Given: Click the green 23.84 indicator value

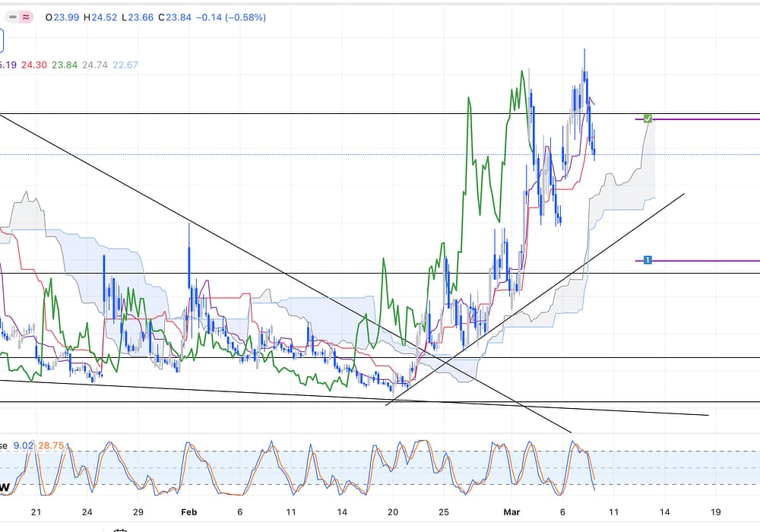Looking at the screenshot, I should (64, 65).
